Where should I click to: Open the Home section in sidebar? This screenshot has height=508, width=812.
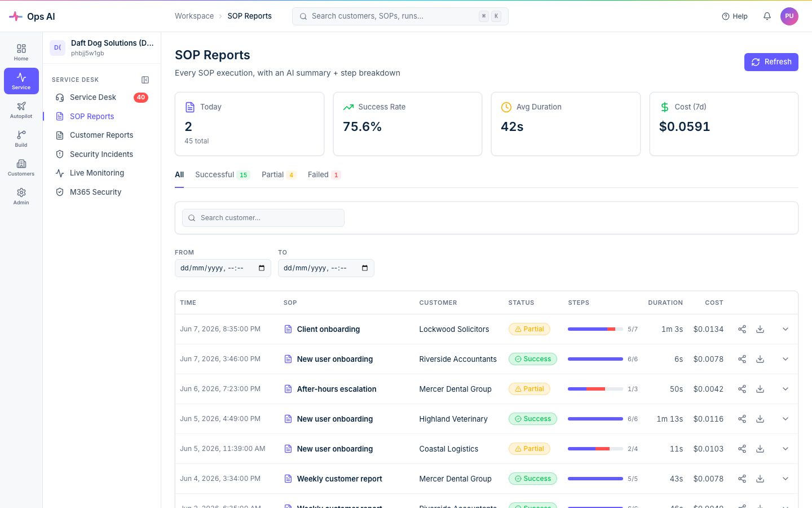point(21,52)
